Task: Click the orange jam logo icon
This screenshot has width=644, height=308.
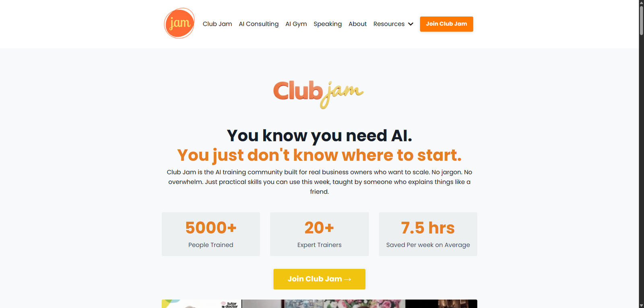Action: (x=180, y=23)
